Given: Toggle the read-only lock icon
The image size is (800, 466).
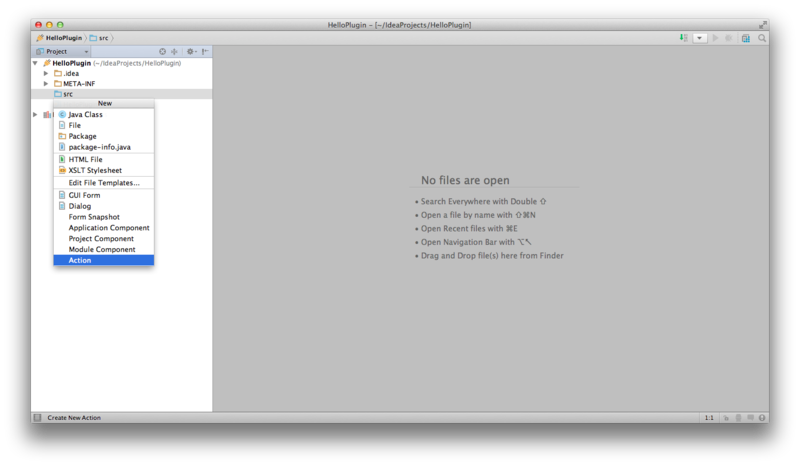Looking at the screenshot, I should point(726,418).
